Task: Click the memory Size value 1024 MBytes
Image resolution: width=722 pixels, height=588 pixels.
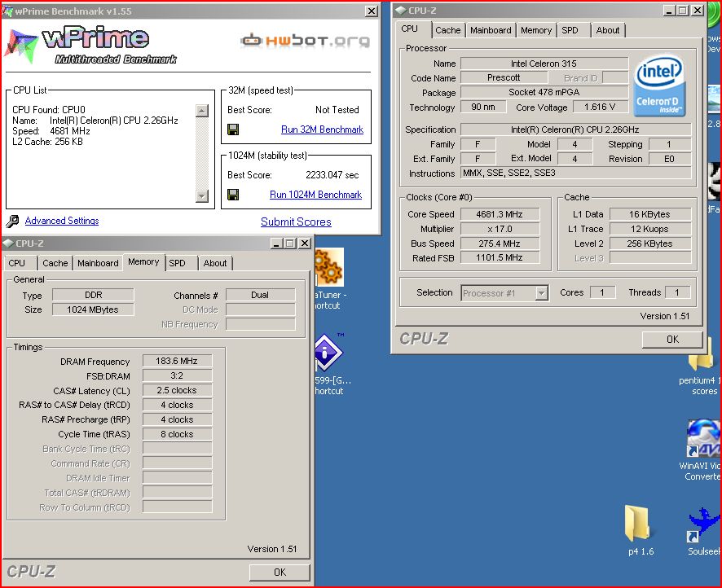Action: pyautogui.click(x=94, y=309)
